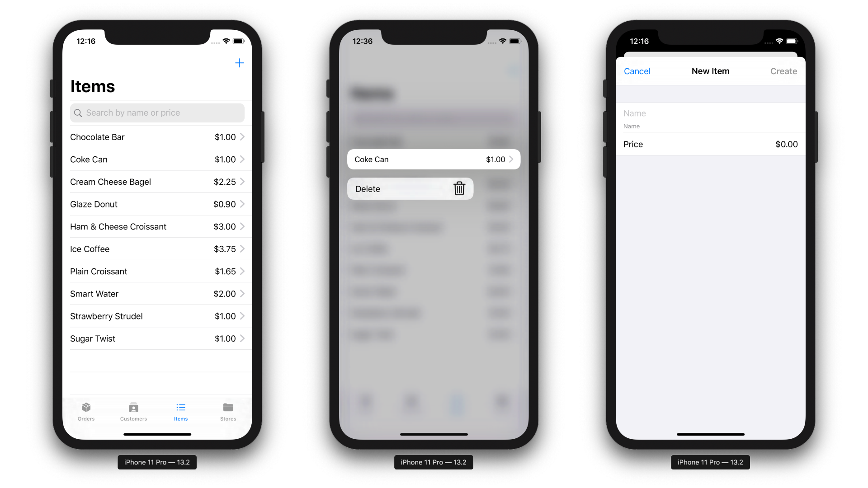The height and width of the screenshot is (488, 868).
Task: Tap the Create button in New Item
Action: pos(783,71)
